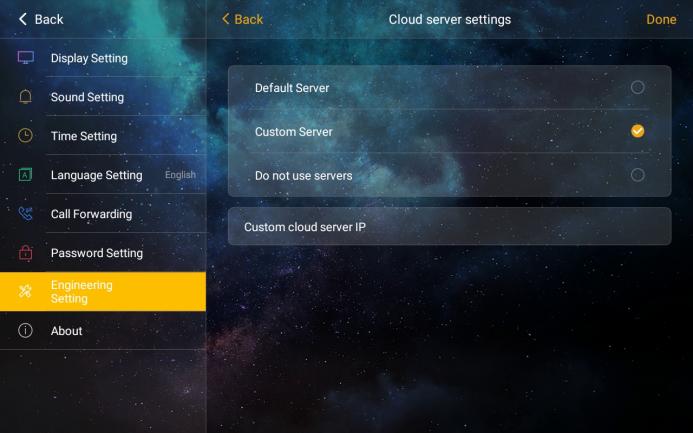The image size is (693, 433).
Task: Open Display Setting menu
Action: click(103, 58)
